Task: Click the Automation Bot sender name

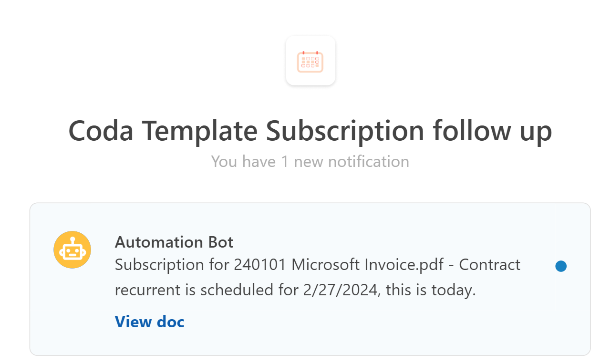Action: pos(174,242)
